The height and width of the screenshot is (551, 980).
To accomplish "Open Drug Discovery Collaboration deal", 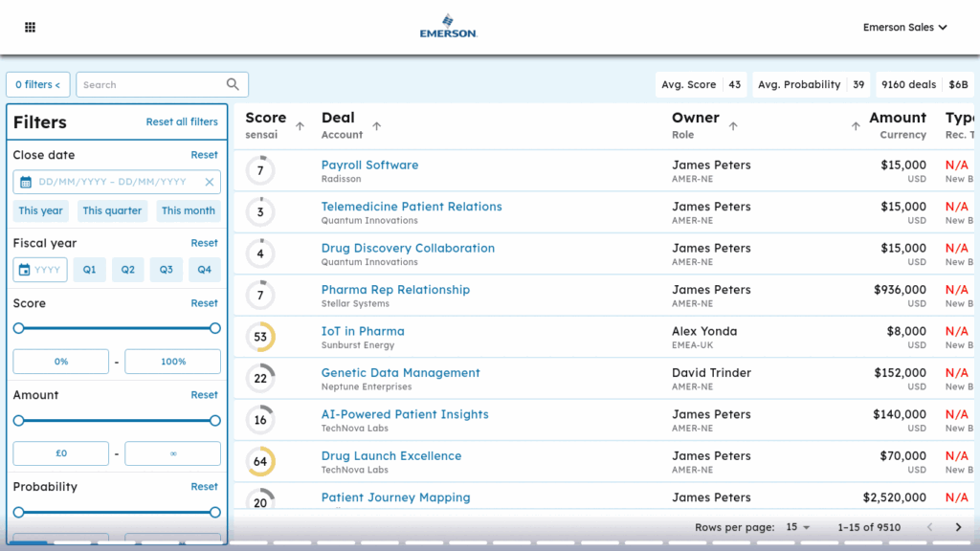I will pyautogui.click(x=408, y=248).
